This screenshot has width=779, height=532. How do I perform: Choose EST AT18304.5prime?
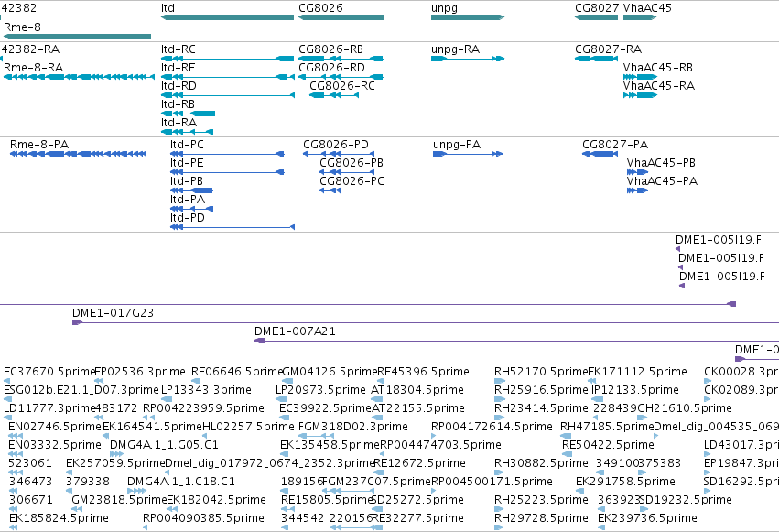[377, 399]
